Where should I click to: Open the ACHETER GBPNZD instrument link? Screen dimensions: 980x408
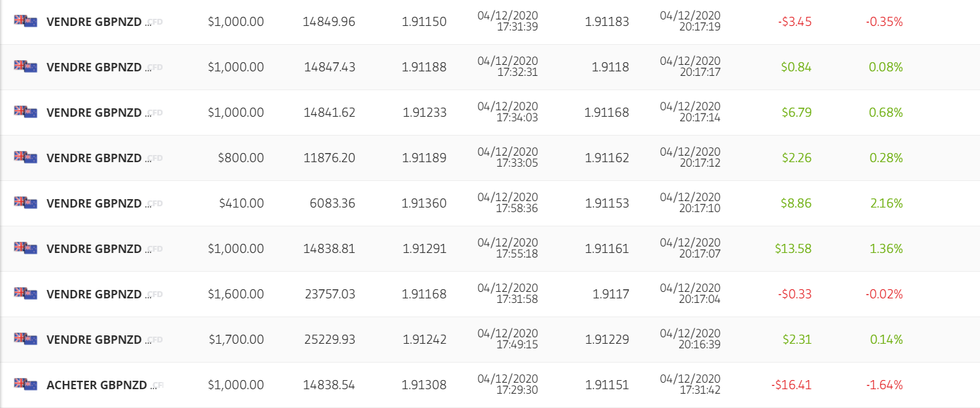(x=97, y=385)
